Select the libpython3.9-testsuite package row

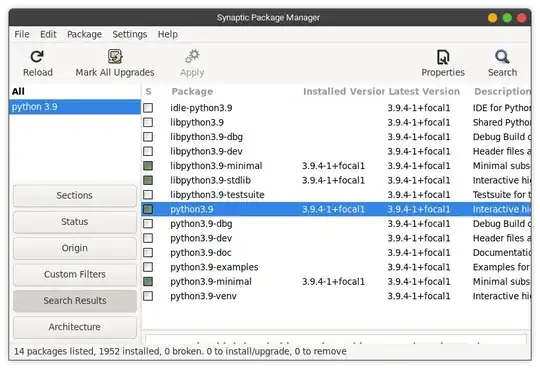(336, 195)
